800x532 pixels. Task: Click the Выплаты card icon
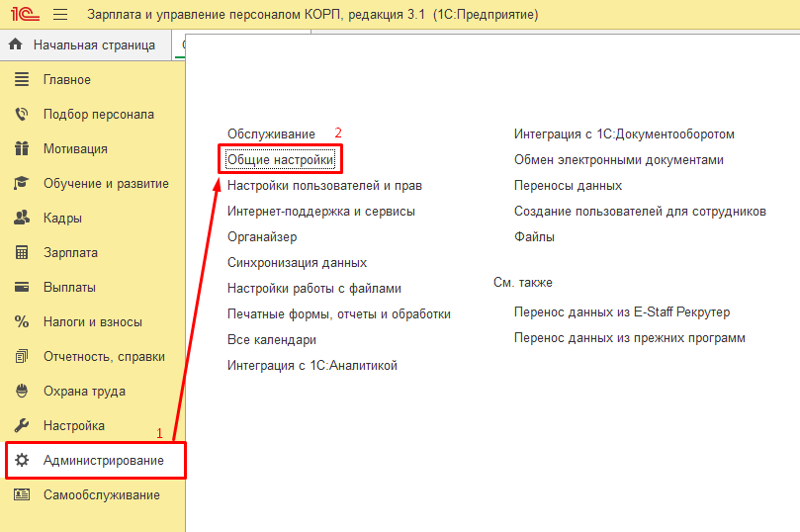pos(22,287)
